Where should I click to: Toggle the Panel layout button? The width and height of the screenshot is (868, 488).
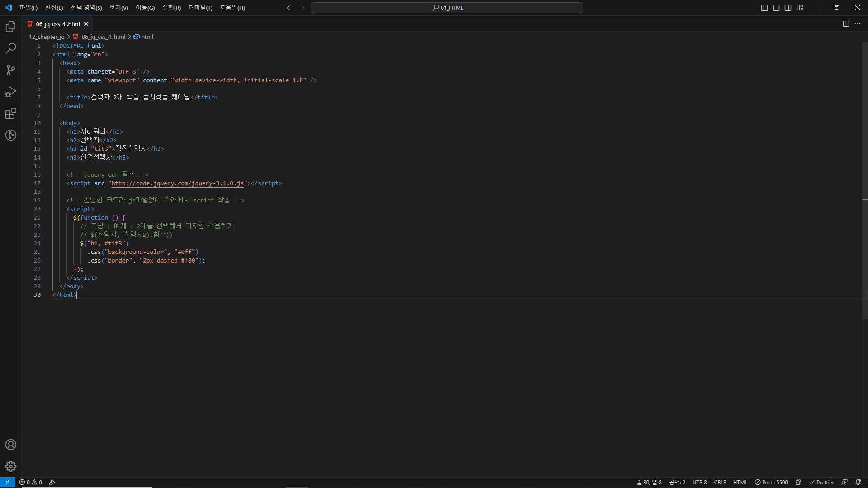pos(776,8)
